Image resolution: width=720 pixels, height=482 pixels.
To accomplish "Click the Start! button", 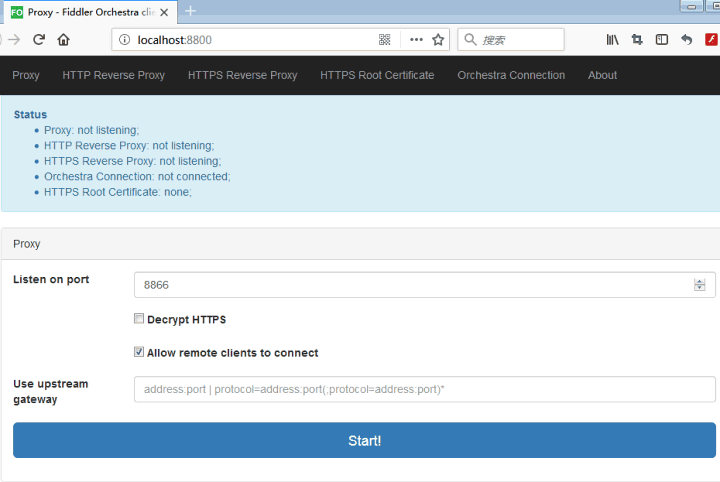I will pyautogui.click(x=364, y=440).
